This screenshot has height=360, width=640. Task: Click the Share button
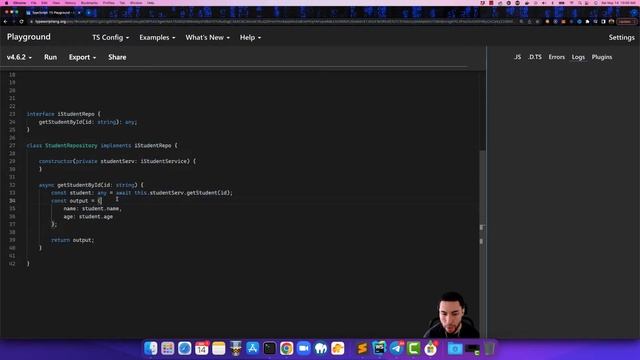point(117,57)
